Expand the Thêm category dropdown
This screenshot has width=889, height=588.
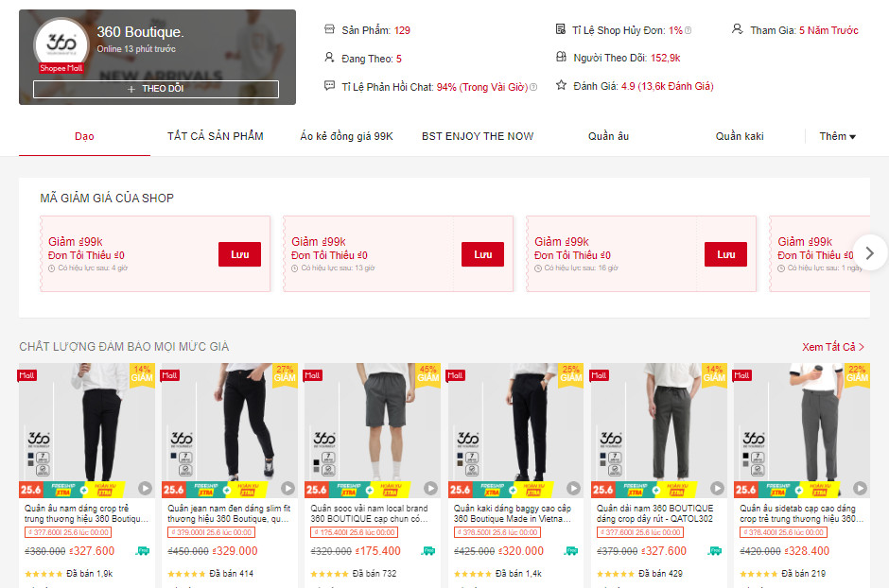837,136
